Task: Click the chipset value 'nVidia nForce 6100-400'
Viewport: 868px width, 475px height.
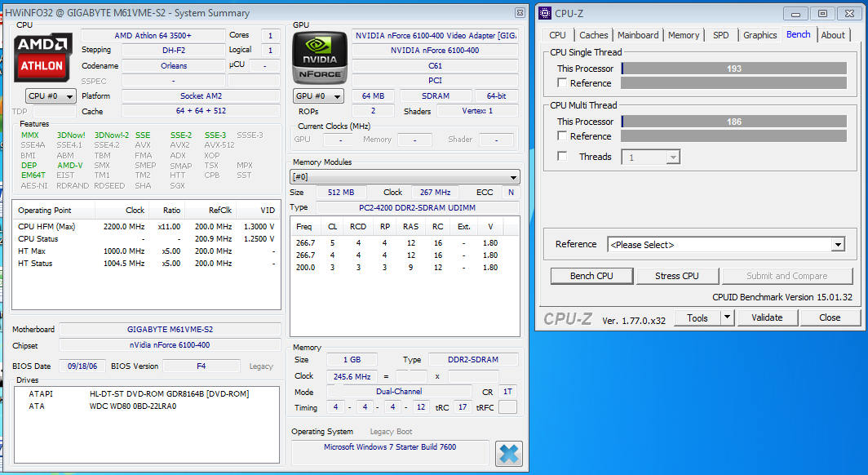Action: coord(170,345)
